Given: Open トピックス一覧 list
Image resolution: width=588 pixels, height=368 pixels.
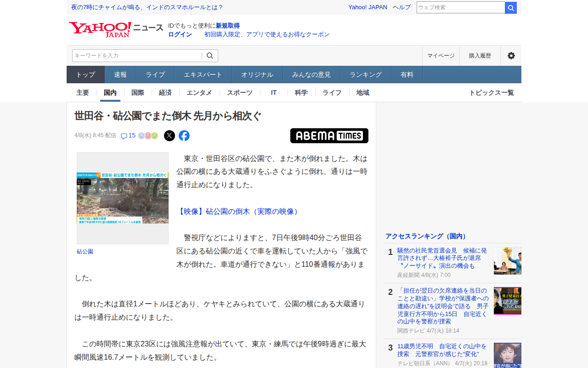Looking at the screenshot, I should pos(492,92).
